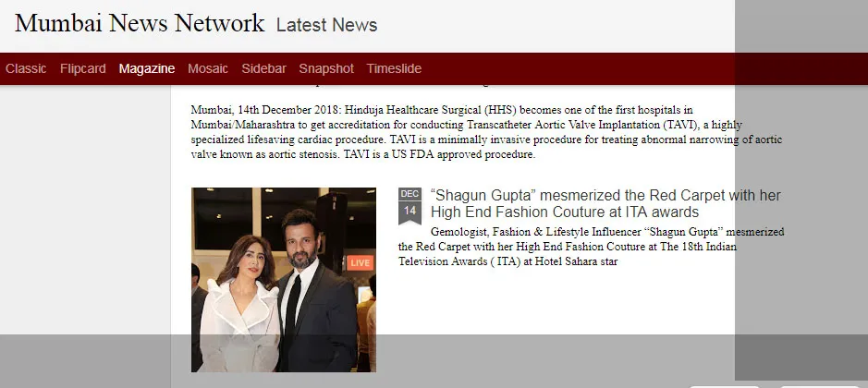Click the right rounded button at page bottom
The height and width of the screenshot is (388, 868).
[x=819, y=386]
